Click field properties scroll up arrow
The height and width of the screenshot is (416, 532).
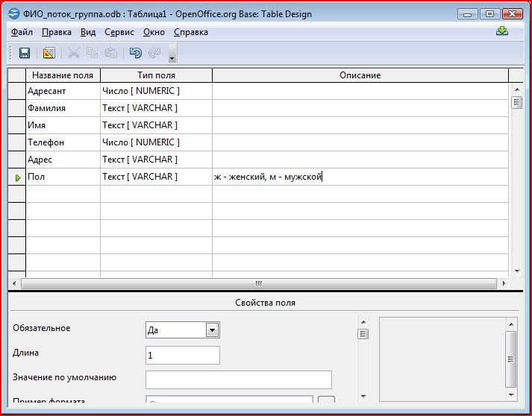pyautogui.click(x=363, y=322)
